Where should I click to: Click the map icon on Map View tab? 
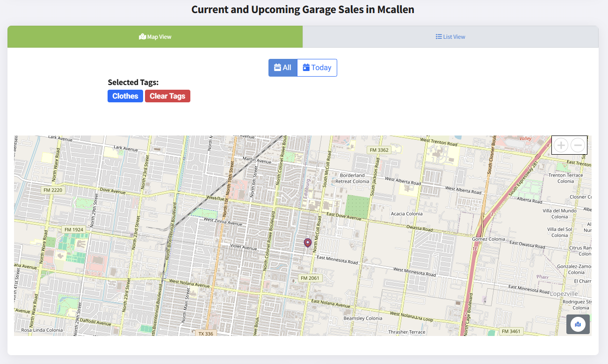142,36
